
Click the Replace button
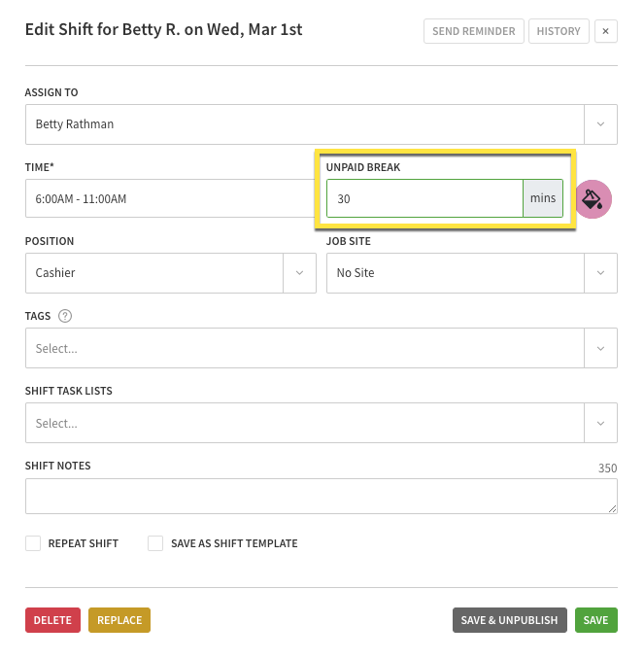119,620
